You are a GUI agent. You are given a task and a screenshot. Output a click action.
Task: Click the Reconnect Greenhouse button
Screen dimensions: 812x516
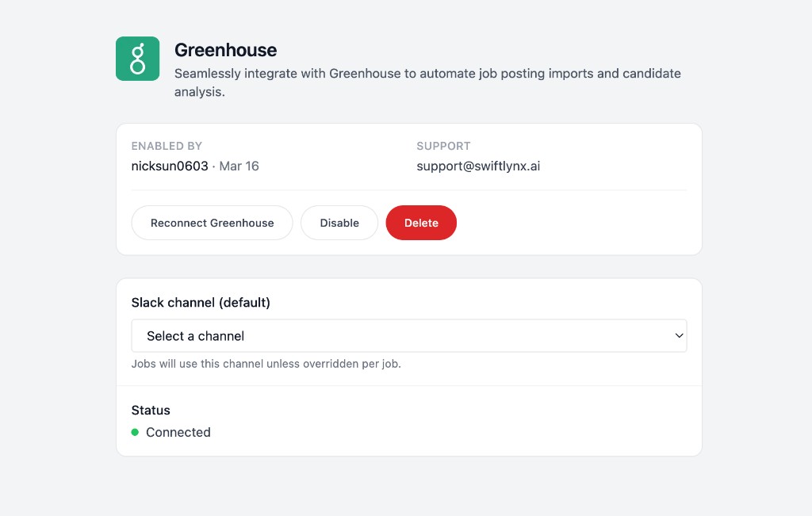212,223
